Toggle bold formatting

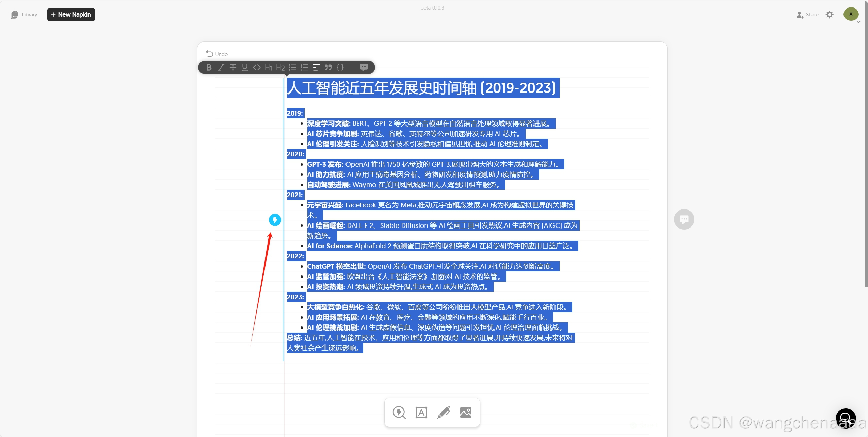(209, 67)
